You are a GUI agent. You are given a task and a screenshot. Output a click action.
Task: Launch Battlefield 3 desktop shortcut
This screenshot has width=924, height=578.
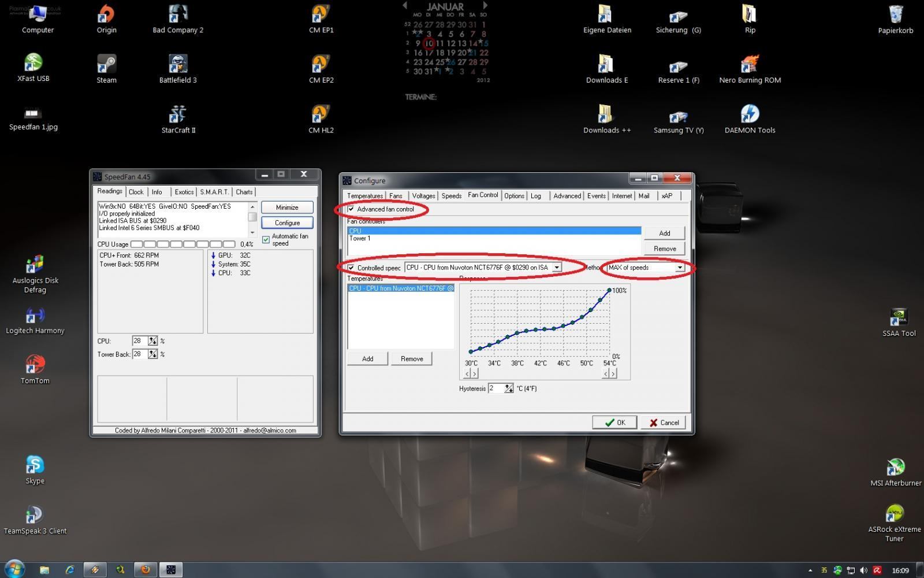178,69
